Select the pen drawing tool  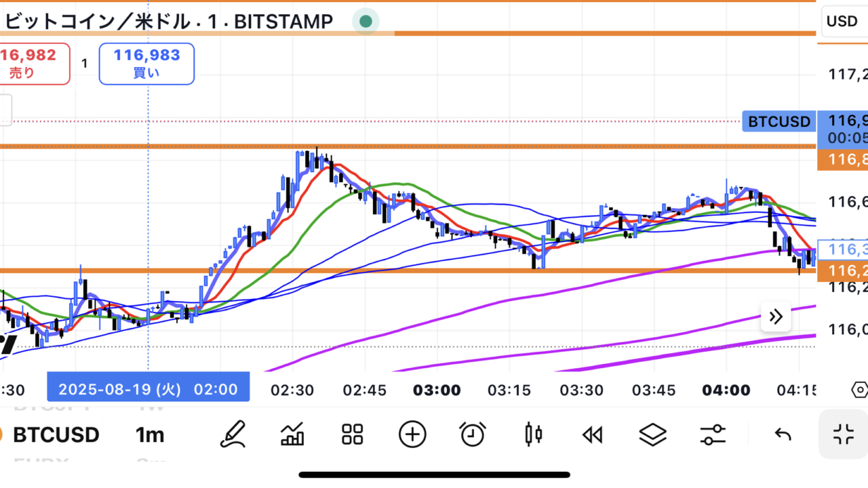coord(233,434)
